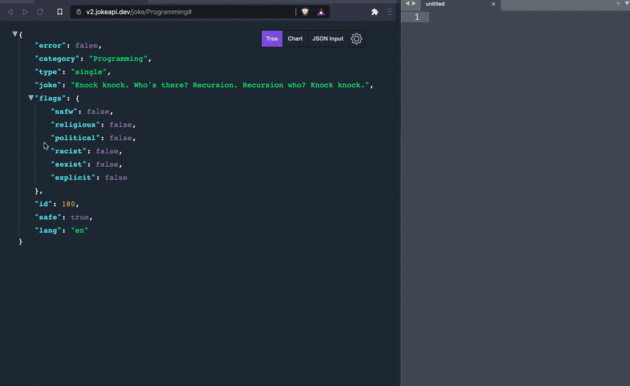Reload the jokeapi page
630x386 pixels.
coord(40,12)
